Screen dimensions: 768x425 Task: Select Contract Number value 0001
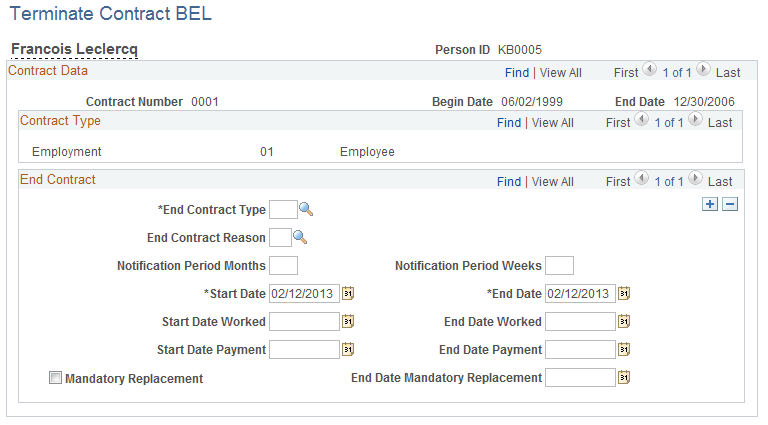tap(205, 101)
